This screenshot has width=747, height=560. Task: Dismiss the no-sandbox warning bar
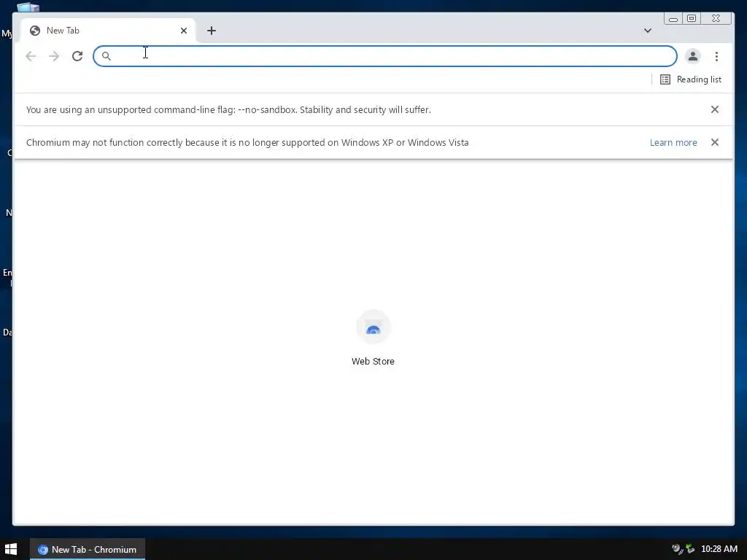tap(715, 109)
